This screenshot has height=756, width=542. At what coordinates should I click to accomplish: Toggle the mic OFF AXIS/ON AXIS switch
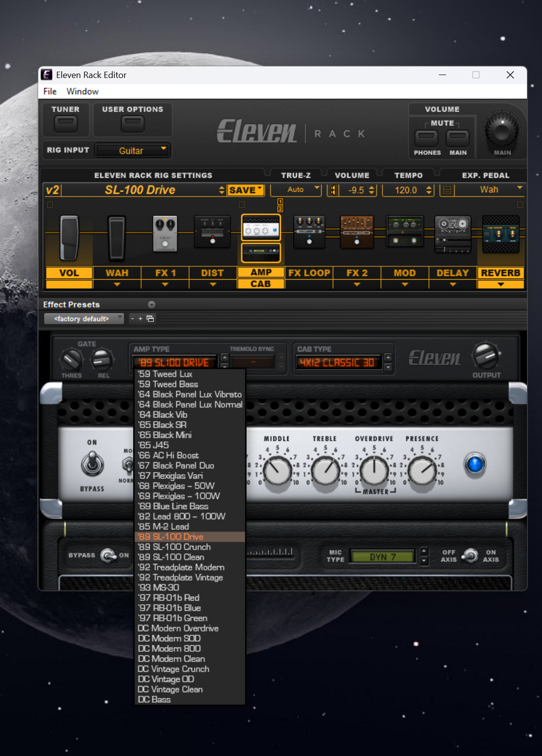coord(470,555)
